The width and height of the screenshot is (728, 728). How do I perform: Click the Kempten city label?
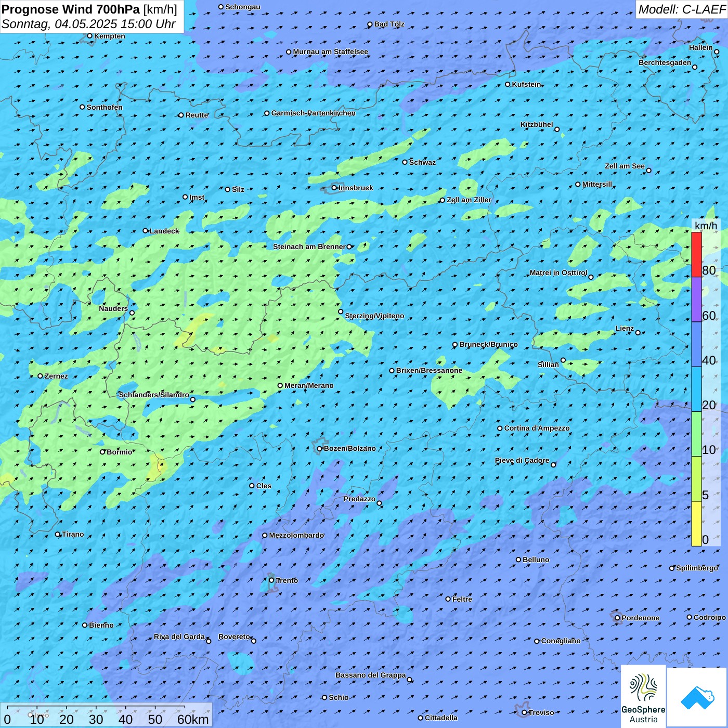pos(110,36)
